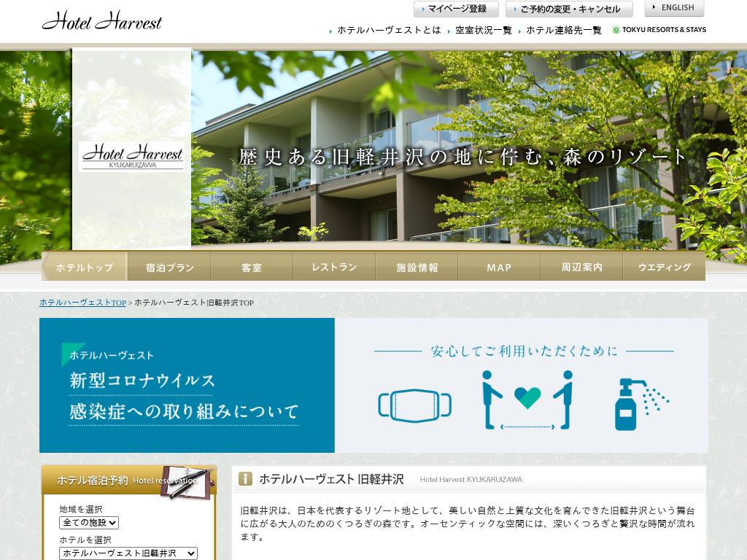Click the info icon beside ホテルハーヴェスト 旧軽井沢
747x560 pixels.
pos(245,478)
